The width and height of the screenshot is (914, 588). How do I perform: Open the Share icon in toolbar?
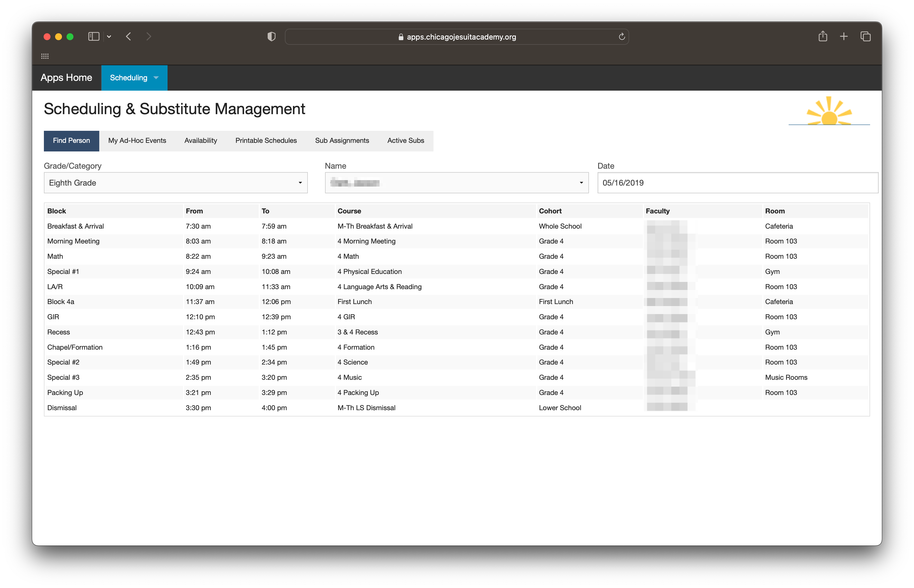(x=823, y=37)
